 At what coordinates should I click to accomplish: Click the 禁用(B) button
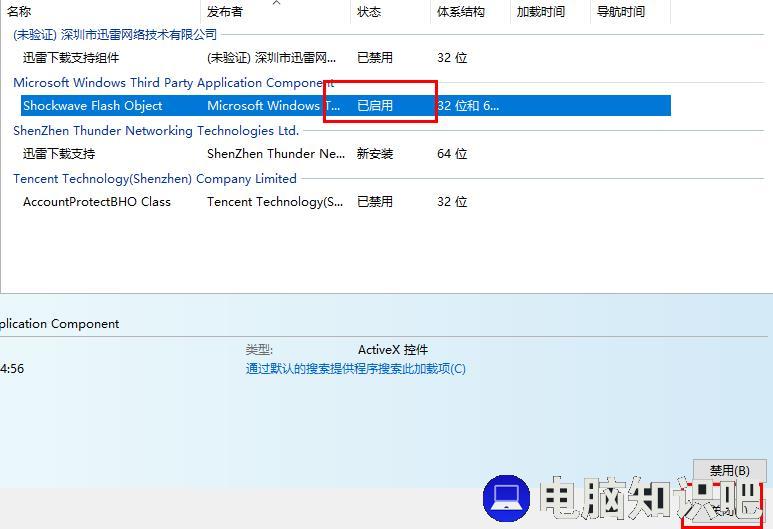[730, 471]
